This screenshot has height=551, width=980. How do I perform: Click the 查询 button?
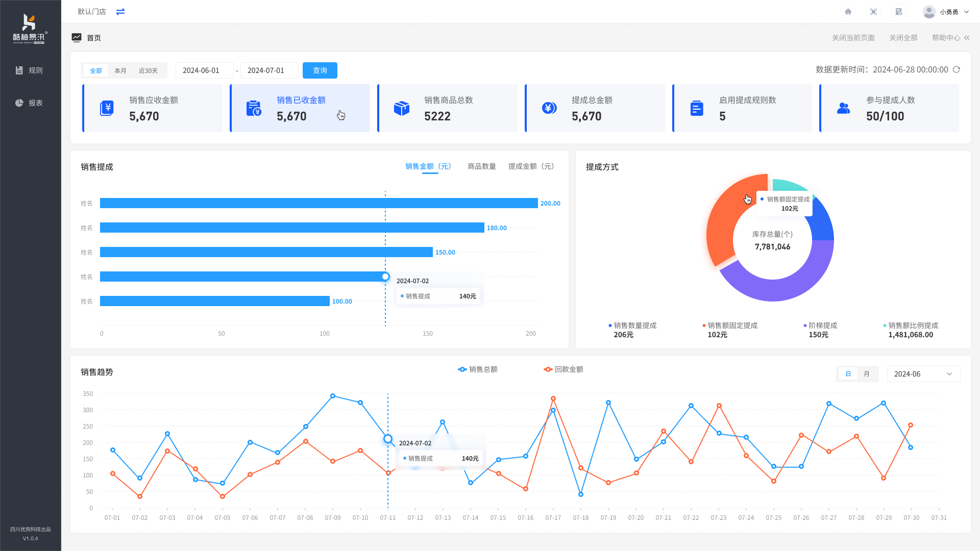tap(320, 70)
